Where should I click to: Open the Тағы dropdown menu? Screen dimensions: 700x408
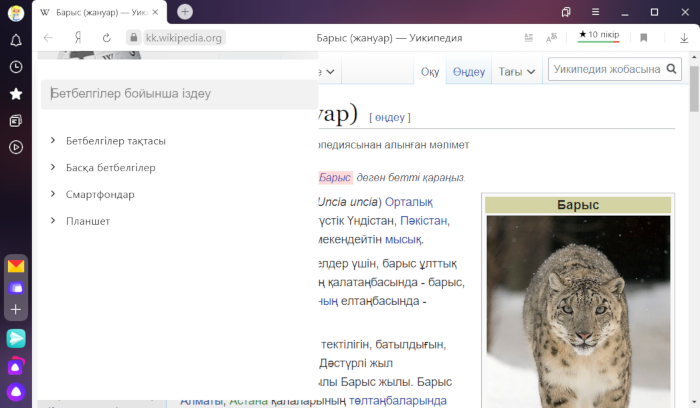click(517, 71)
